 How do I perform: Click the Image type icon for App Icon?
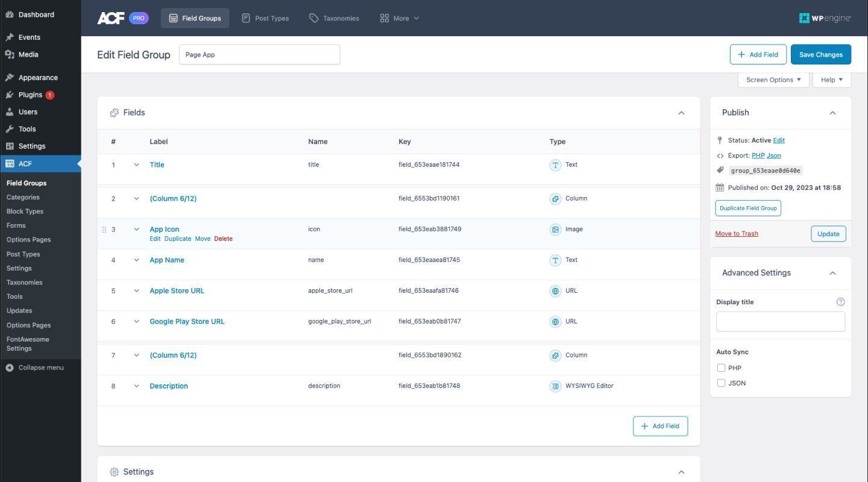point(555,229)
